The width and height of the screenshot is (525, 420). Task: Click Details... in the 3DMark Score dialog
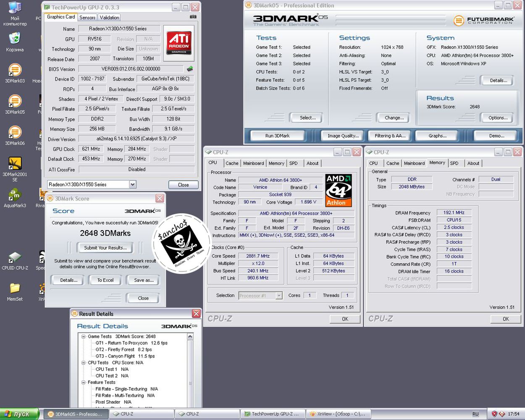[x=68, y=280]
